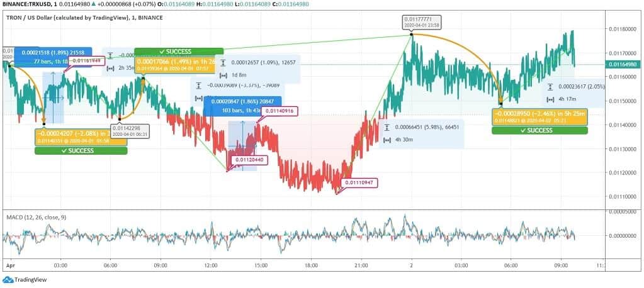The image size is (644, 288).
Task: Open the MACD (12, 26, close, 9) indicator label
Action: point(35,217)
